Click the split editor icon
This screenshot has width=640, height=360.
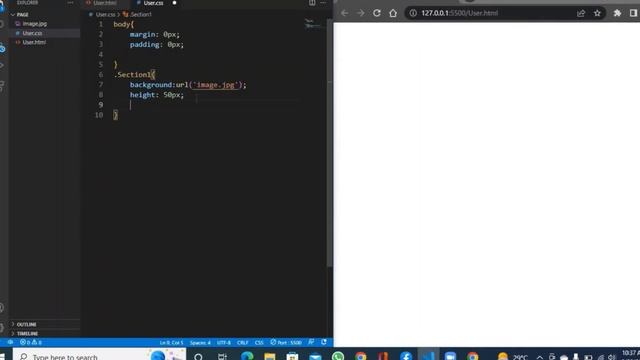[x=312, y=3]
